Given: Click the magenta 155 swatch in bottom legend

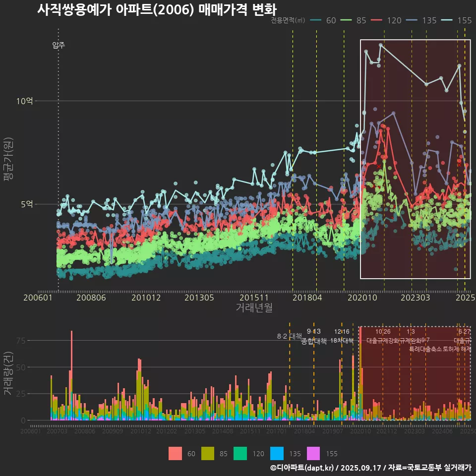Looking at the screenshot, I should 313,454.
